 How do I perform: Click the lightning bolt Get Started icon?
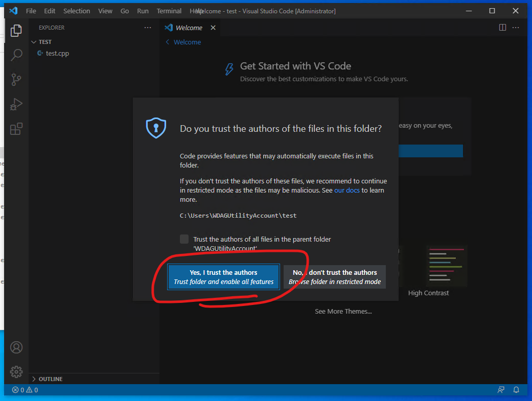click(229, 69)
